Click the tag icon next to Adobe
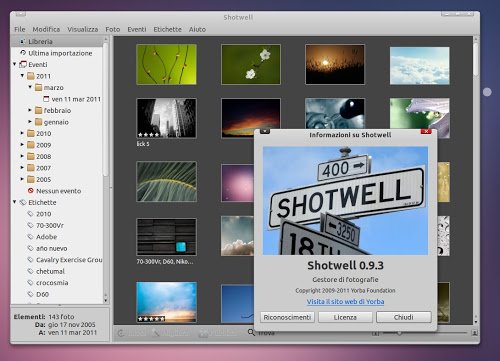This screenshot has width=500, height=361. (31, 237)
